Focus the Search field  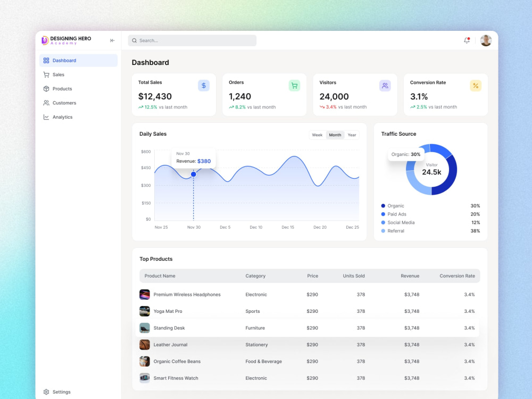[x=192, y=40]
